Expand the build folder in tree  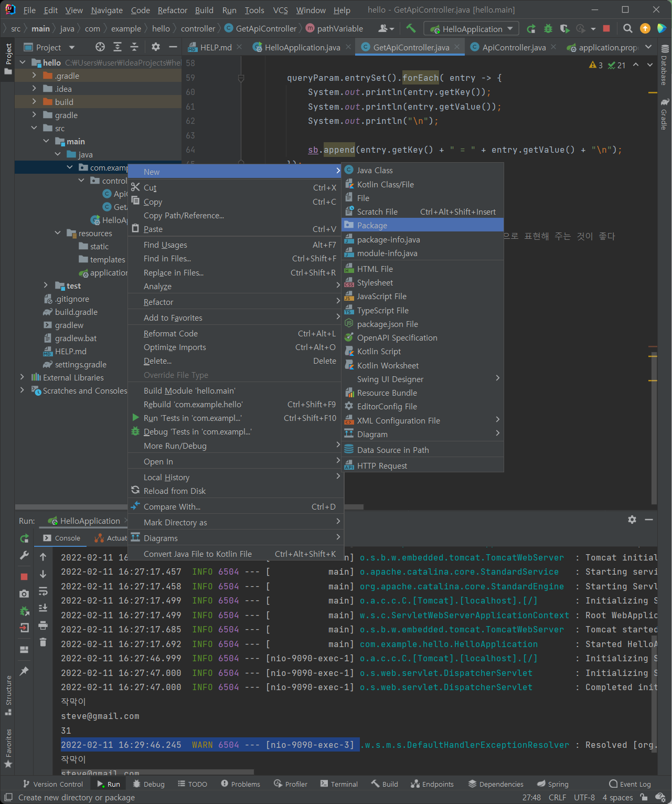coord(34,102)
